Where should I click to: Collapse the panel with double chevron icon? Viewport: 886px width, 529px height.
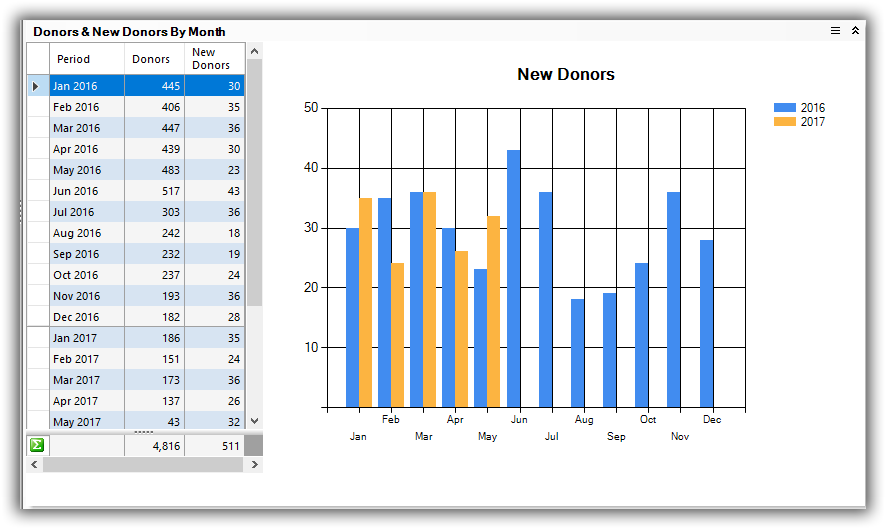(855, 31)
